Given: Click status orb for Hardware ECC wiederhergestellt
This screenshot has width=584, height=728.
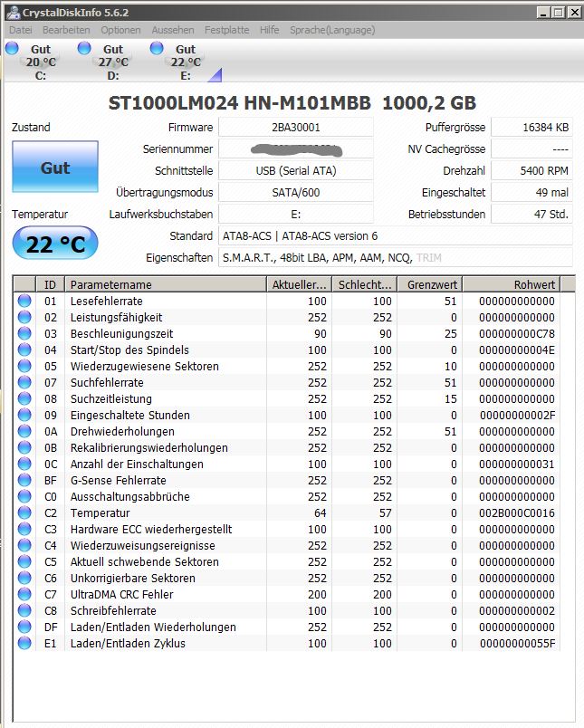Looking at the screenshot, I should tap(24, 529).
